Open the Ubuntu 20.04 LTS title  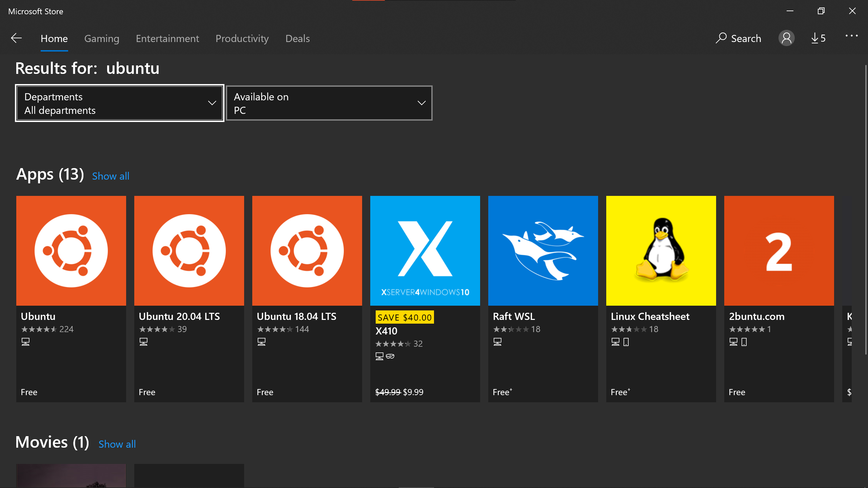point(179,317)
